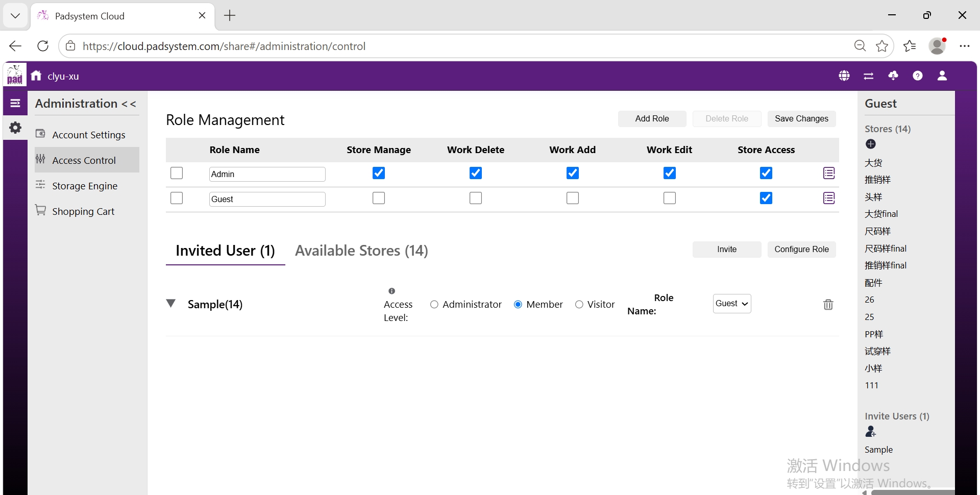
Task: Open browser profile avatar
Action: tap(938, 46)
